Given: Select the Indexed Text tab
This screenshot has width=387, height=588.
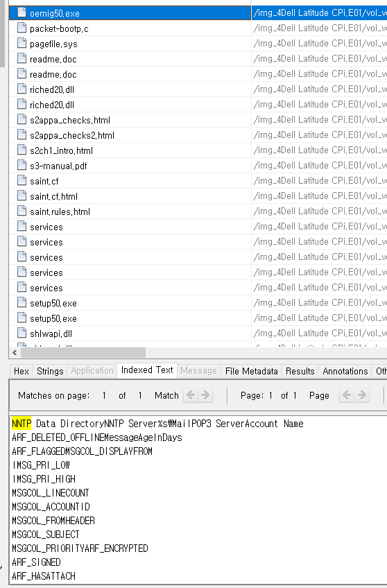Looking at the screenshot, I should point(147,370).
